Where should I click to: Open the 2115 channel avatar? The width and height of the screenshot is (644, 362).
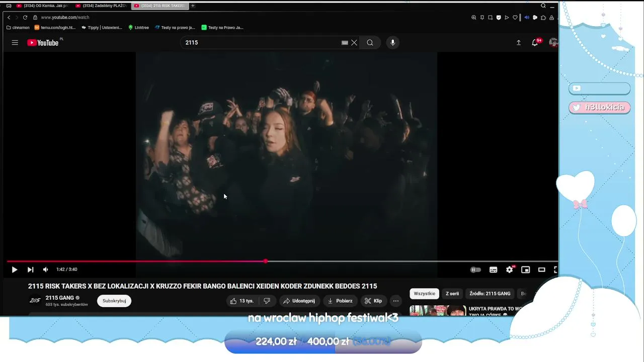tap(35, 301)
